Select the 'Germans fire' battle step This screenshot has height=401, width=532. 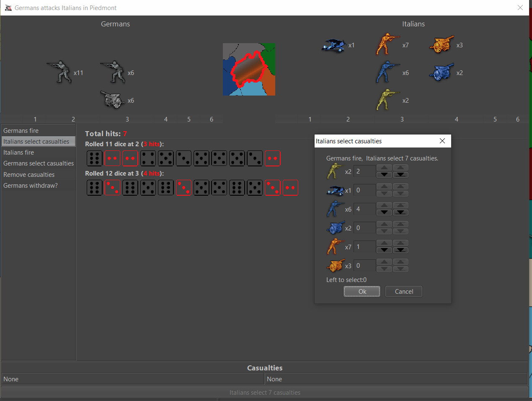21,131
